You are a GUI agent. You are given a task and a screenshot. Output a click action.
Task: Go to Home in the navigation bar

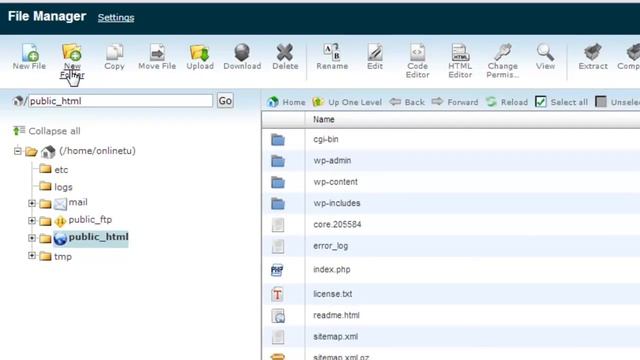point(286,102)
